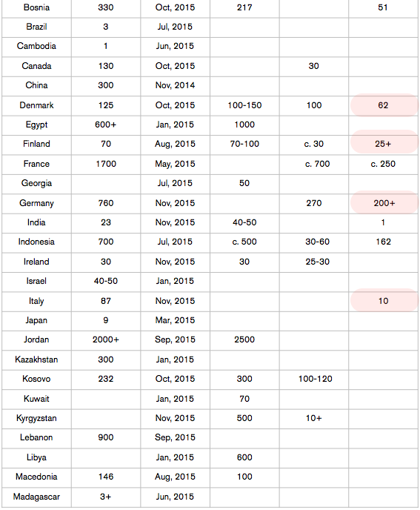Select the Macedonia 146 cell
The height and width of the screenshot is (510, 420).
(x=106, y=477)
